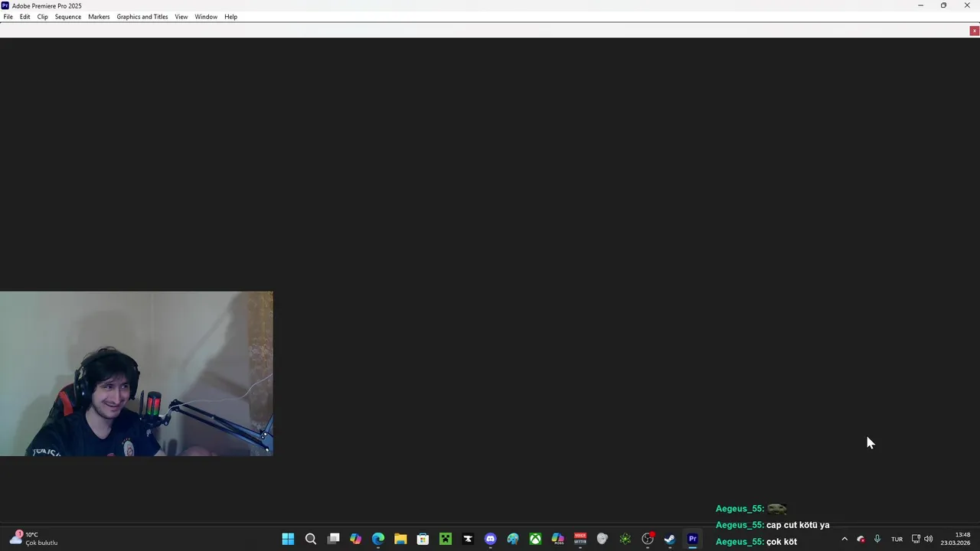Viewport: 980px width, 551px height.
Task: Open the volume control tray icon
Action: 929,539
